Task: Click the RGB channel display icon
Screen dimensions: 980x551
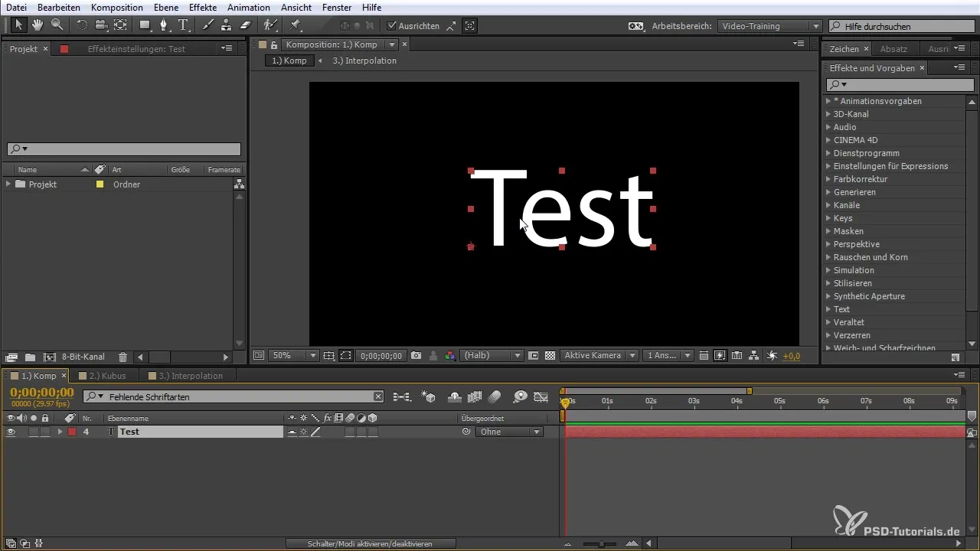Action: pos(450,356)
